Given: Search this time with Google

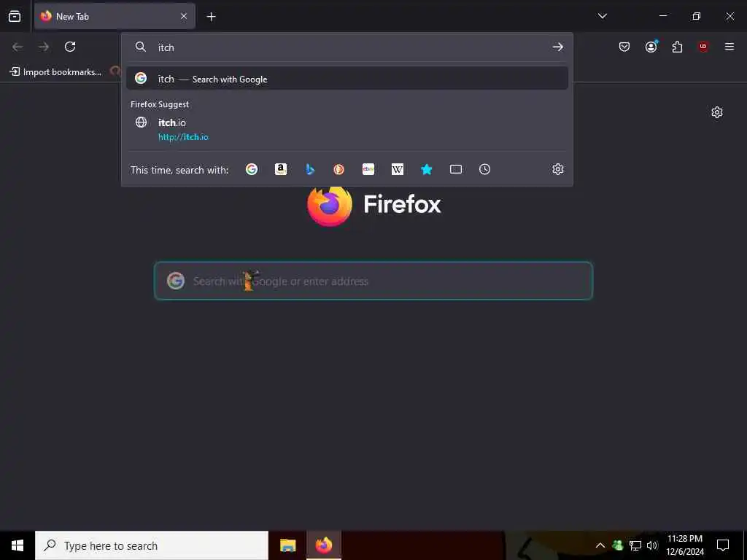Looking at the screenshot, I should pyautogui.click(x=252, y=169).
